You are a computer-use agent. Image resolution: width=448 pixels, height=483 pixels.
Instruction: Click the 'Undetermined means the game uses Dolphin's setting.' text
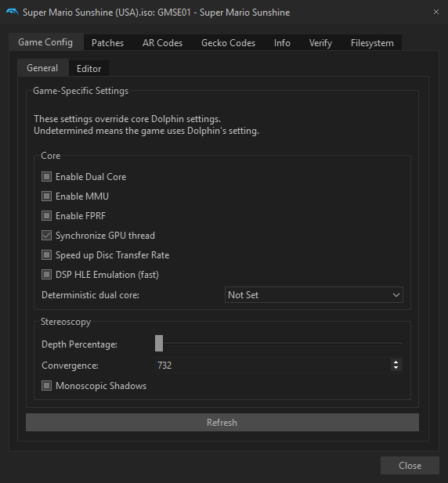(146, 131)
